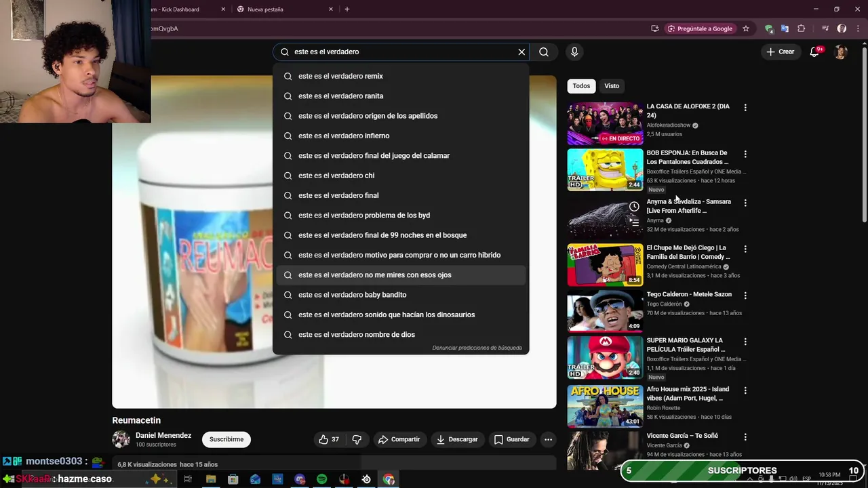This screenshot has height=488, width=868.
Task: Open Afro House mix thumbnail
Action: [x=605, y=406]
